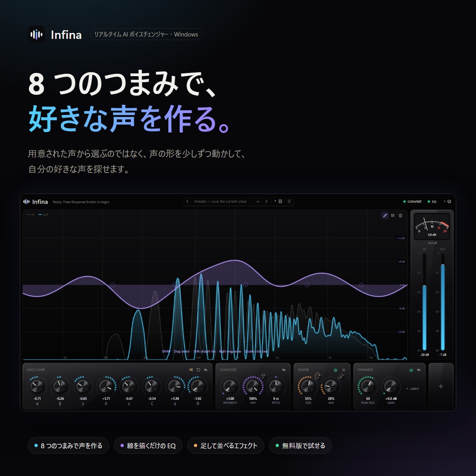Click the delta knob
The width and height of the screenshot is (476, 476).
tap(106, 386)
